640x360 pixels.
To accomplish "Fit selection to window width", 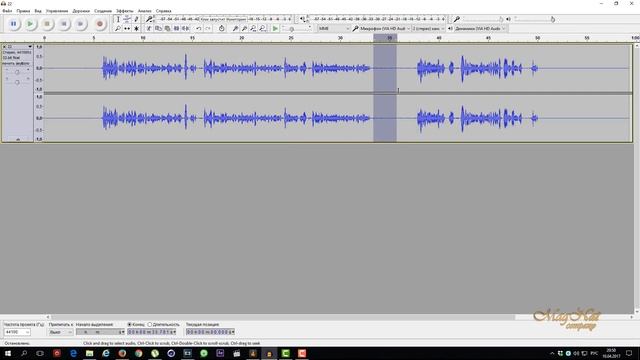I will click(x=253, y=29).
